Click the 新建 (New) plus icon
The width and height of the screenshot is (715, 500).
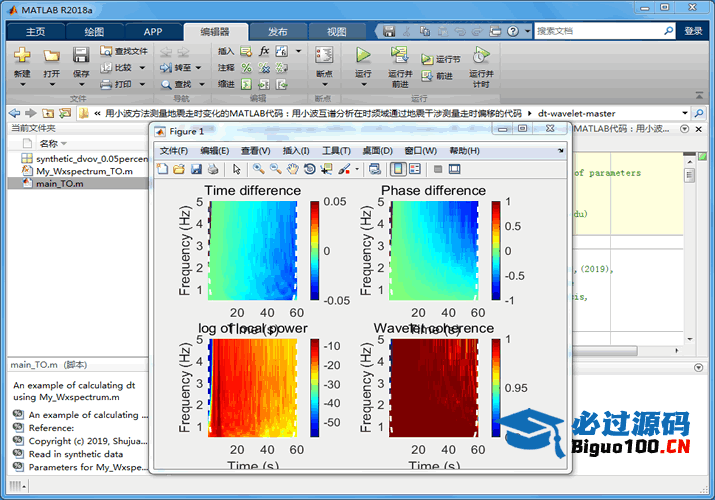tap(22, 55)
